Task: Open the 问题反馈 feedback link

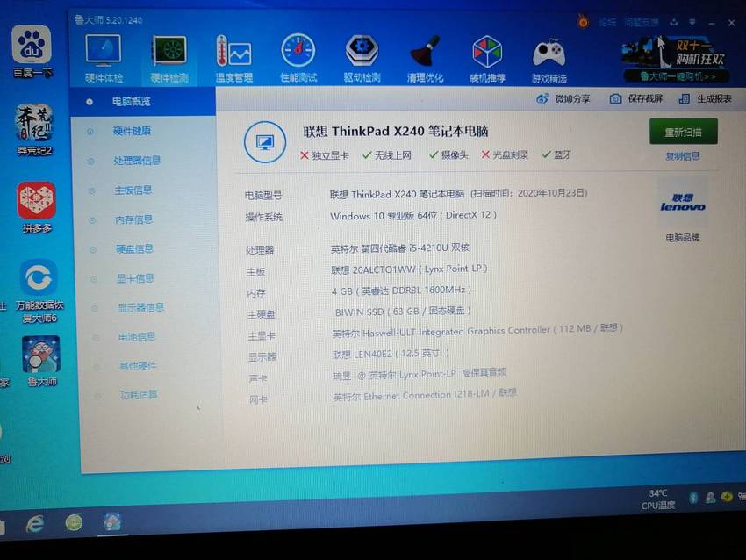Action: click(642, 22)
